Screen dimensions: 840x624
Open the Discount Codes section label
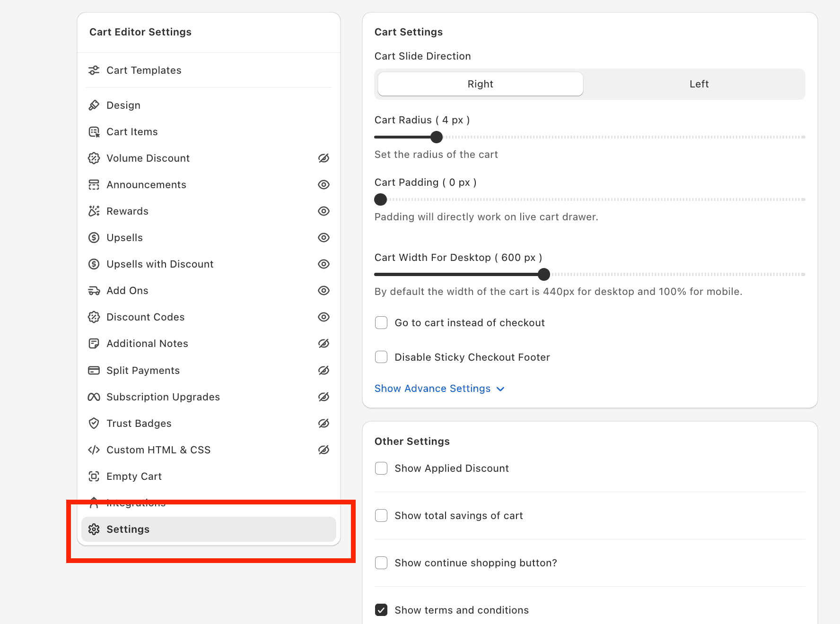tap(145, 317)
